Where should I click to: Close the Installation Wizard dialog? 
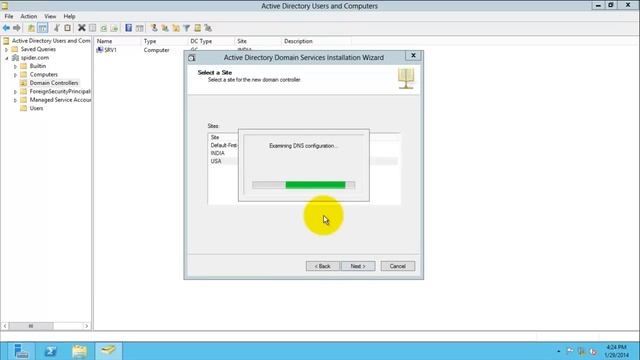pos(413,56)
